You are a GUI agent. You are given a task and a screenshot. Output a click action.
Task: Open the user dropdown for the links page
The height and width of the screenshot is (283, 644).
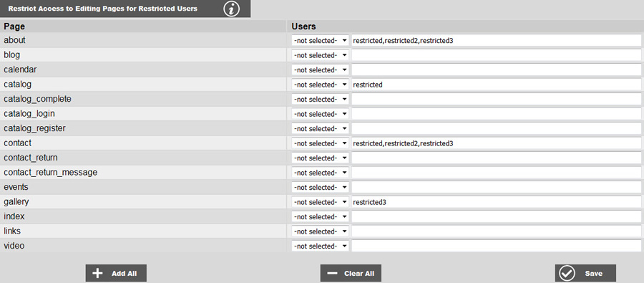point(321,231)
